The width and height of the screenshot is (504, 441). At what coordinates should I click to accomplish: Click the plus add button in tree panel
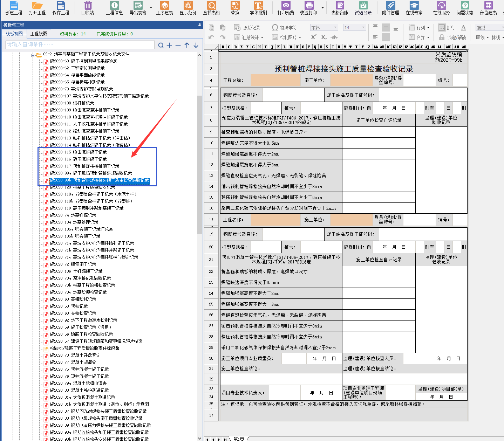169,45
